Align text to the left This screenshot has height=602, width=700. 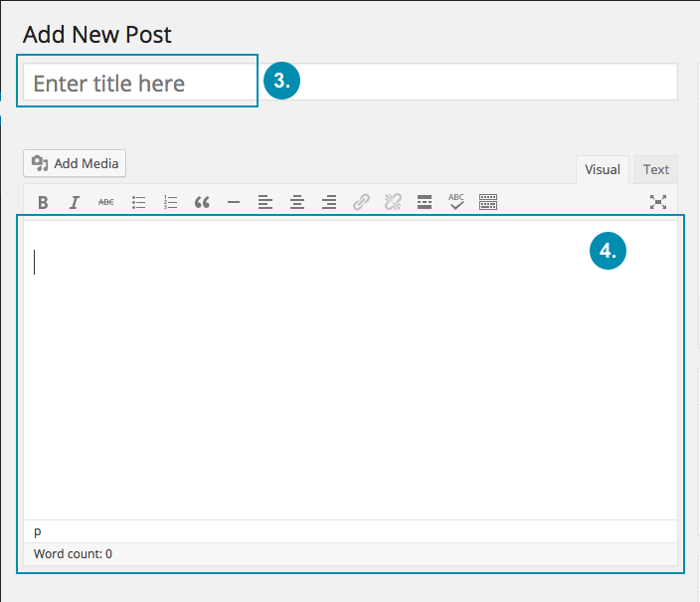click(x=265, y=202)
